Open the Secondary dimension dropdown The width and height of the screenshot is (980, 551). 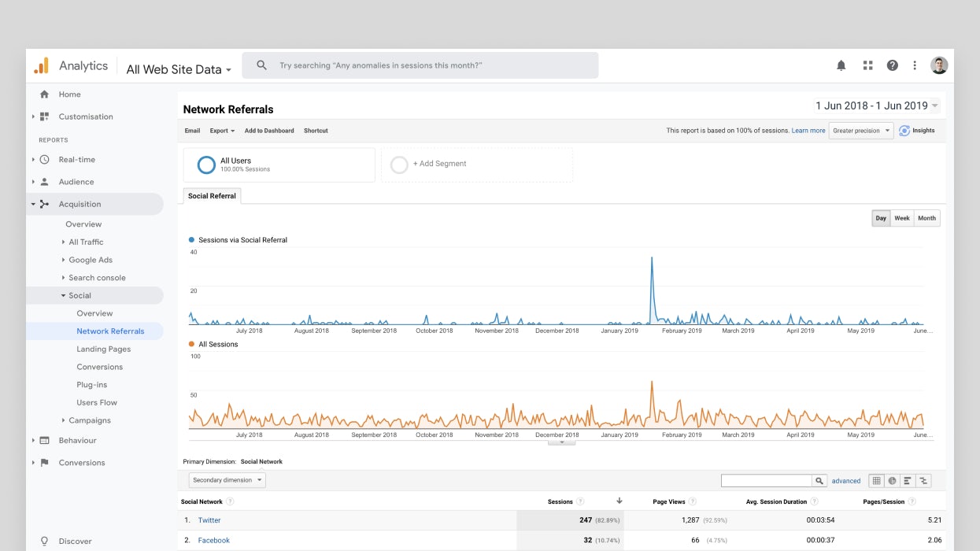pyautogui.click(x=227, y=480)
